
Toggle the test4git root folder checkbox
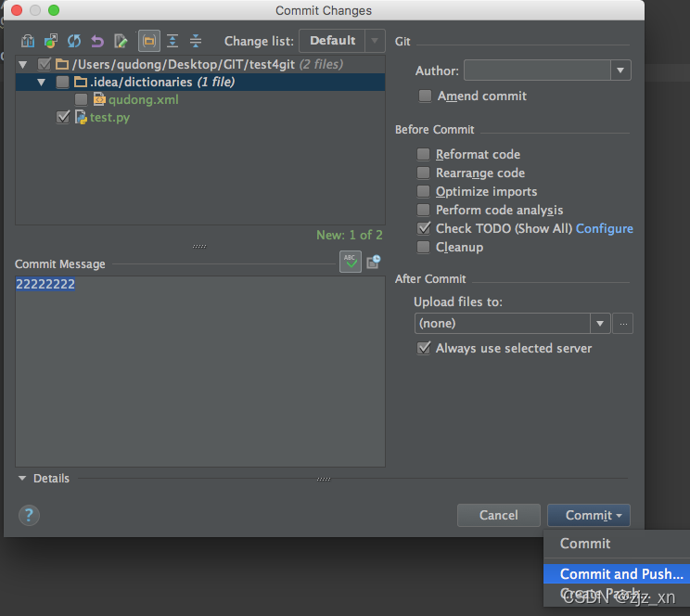click(x=44, y=64)
